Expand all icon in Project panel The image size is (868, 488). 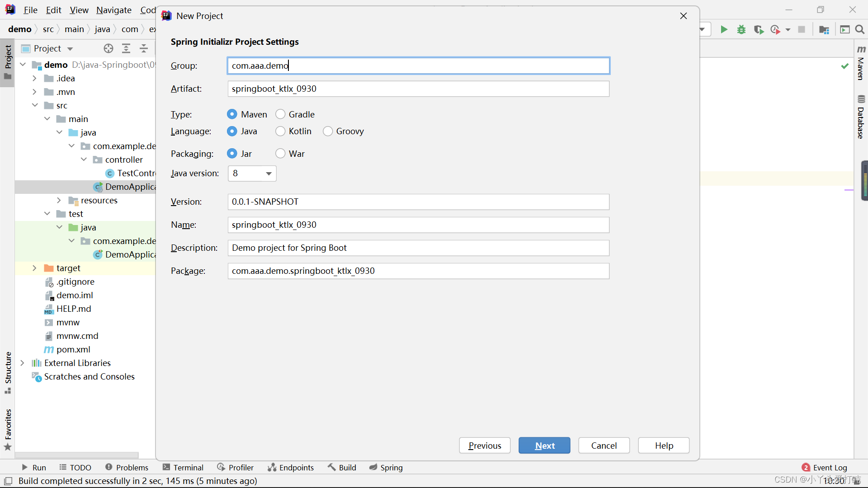coord(126,48)
